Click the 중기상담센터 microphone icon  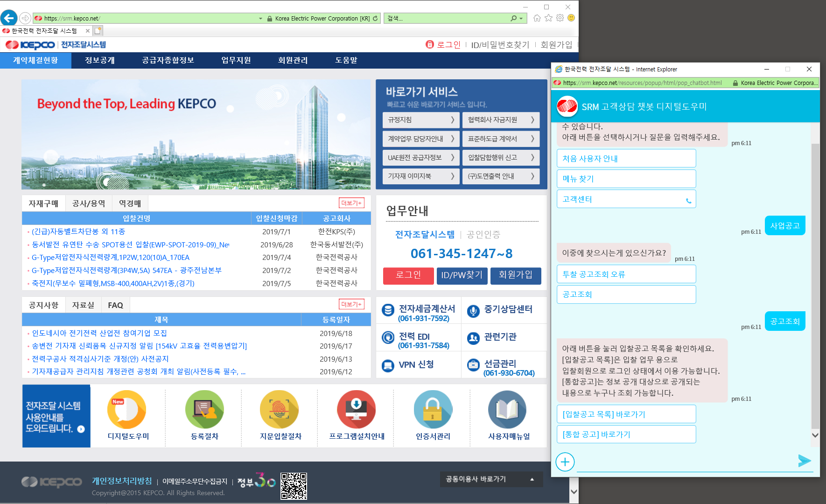(473, 311)
